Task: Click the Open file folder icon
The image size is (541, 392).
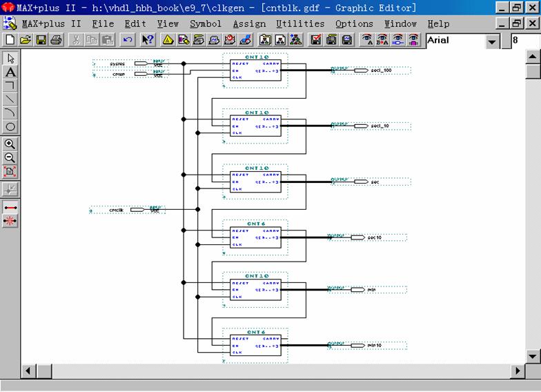Action: tap(26, 40)
